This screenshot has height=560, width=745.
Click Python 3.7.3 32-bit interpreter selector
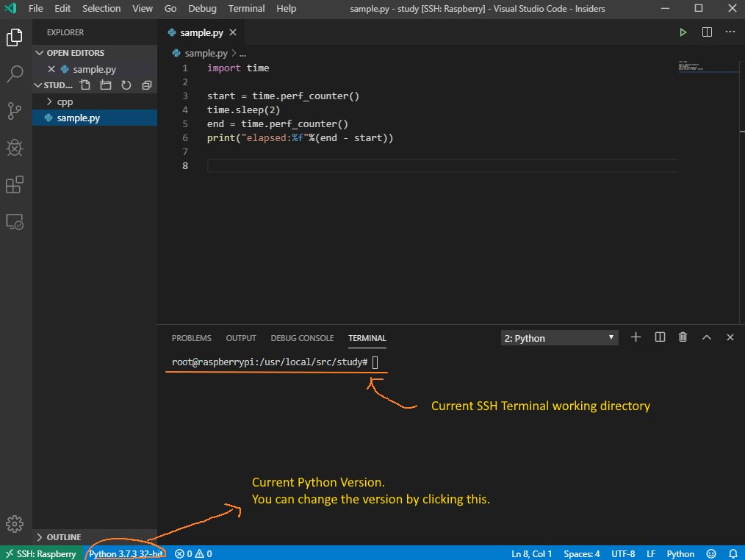126,554
